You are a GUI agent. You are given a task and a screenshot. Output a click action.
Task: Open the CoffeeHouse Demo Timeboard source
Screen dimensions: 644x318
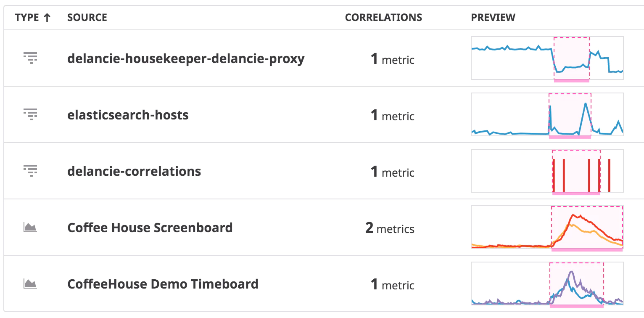pos(163,284)
